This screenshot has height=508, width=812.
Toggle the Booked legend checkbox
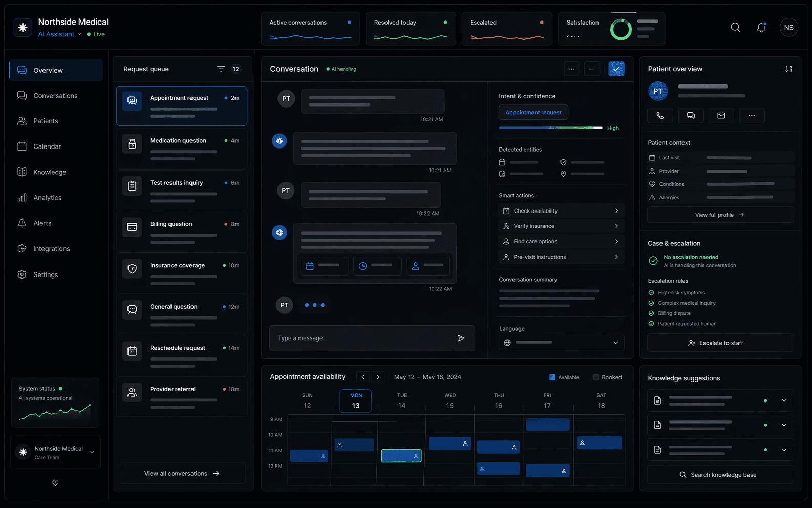(x=596, y=377)
